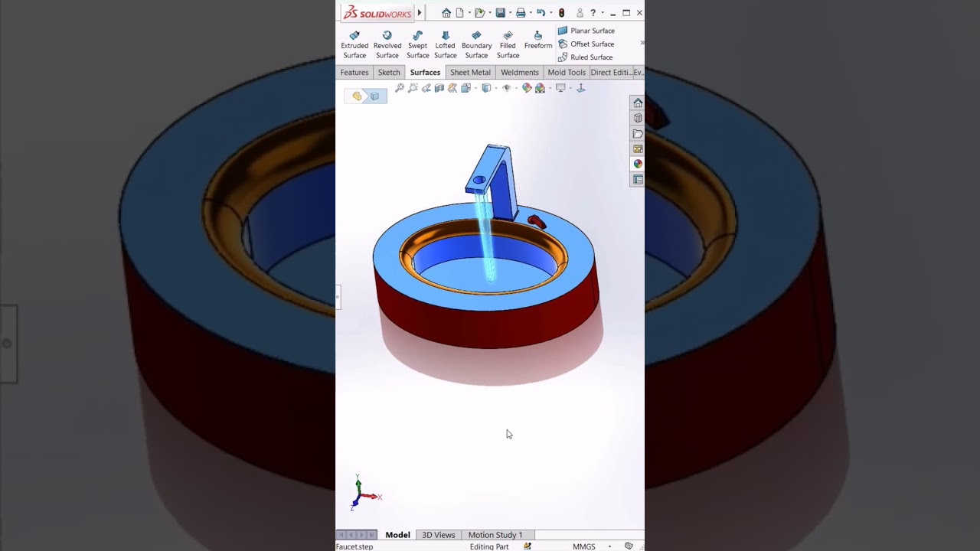This screenshot has width=980, height=551.
Task: Open the Display Style dropdown arrow
Action: point(496,88)
